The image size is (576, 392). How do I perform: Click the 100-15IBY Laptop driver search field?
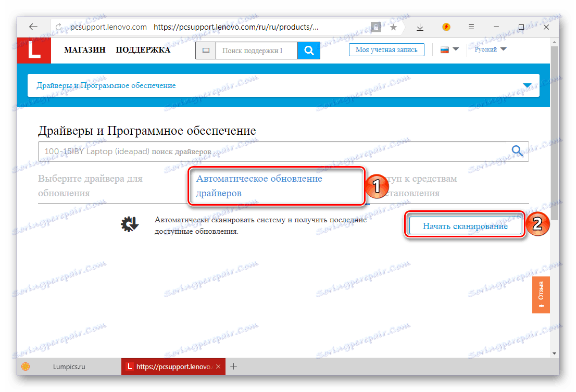[283, 151]
